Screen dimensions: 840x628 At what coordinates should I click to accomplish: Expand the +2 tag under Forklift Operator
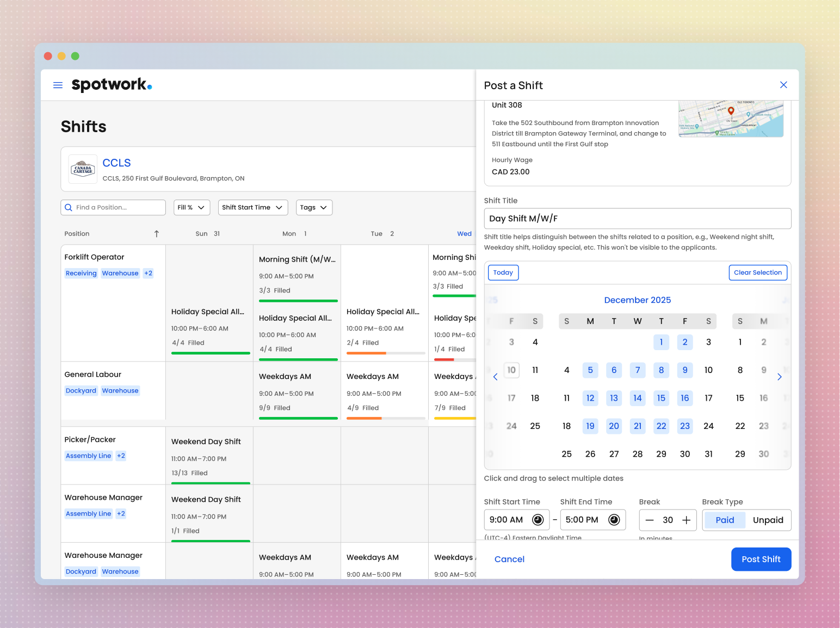tap(148, 273)
